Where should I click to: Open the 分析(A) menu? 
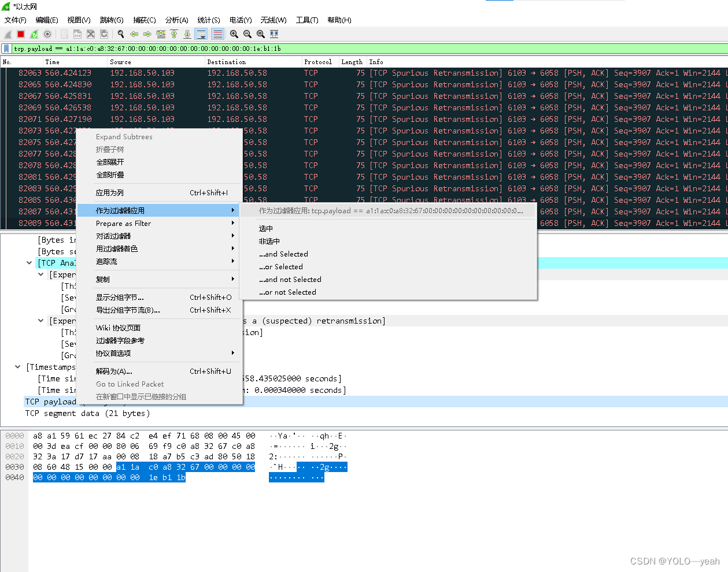[177, 20]
